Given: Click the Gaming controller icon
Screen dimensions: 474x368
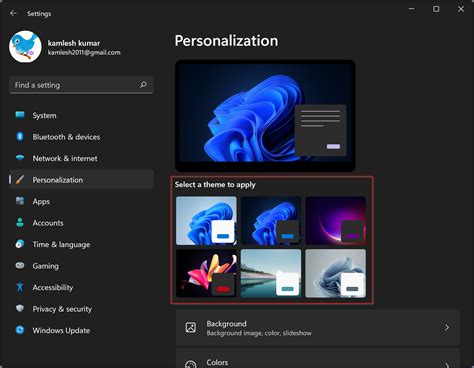Looking at the screenshot, I should 20,266.
